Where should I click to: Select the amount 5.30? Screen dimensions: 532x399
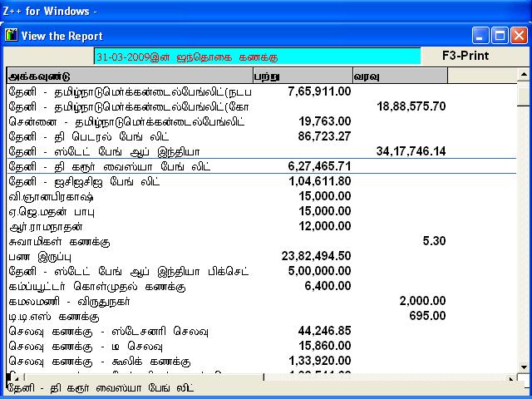click(x=434, y=241)
